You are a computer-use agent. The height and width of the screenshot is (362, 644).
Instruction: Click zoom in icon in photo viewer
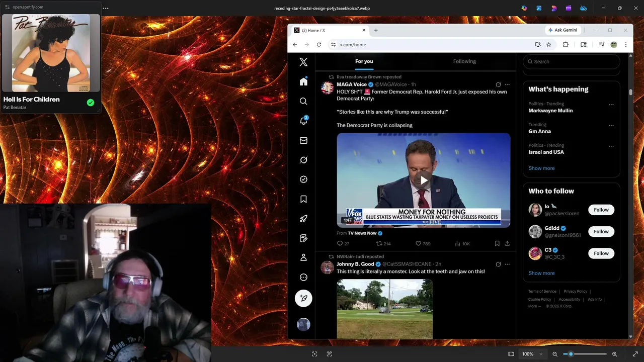615,354
